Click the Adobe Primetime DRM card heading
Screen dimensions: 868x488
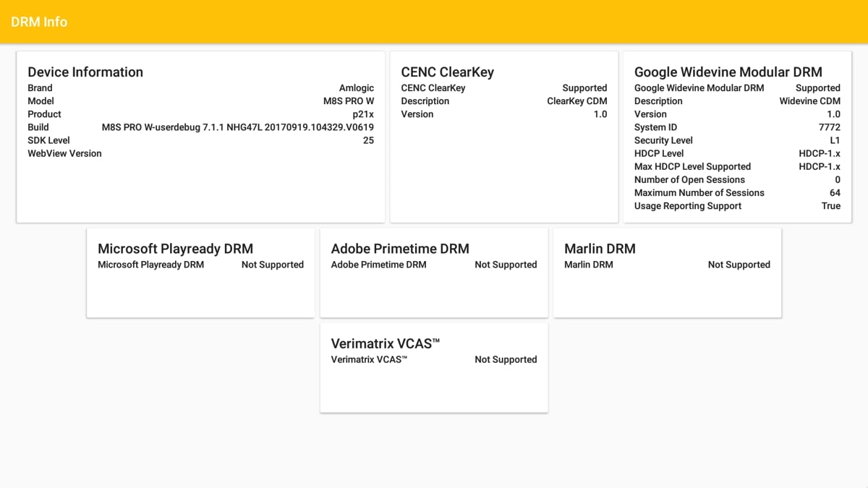400,249
